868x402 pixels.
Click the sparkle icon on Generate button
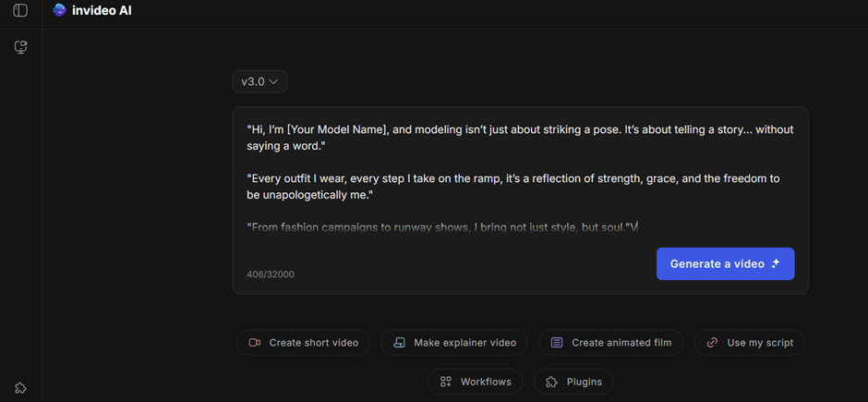click(x=776, y=263)
